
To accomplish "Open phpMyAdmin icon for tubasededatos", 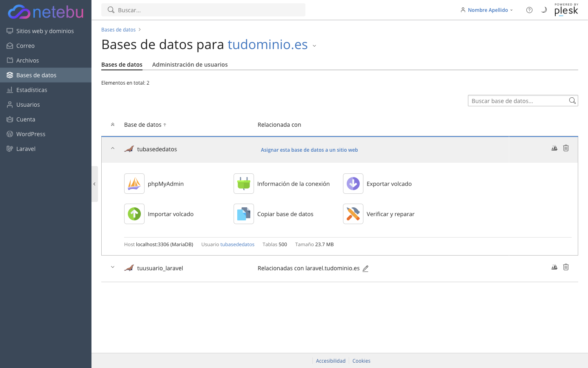I will pyautogui.click(x=134, y=184).
